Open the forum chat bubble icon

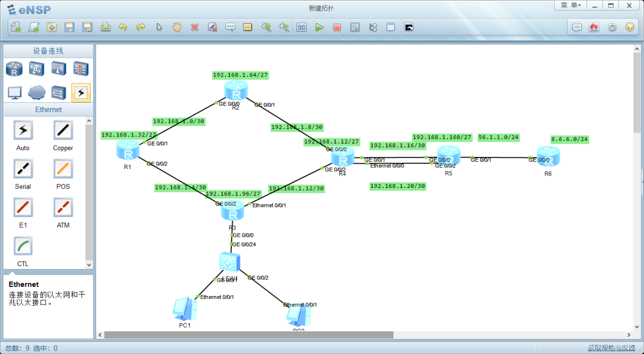(x=576, y=27)
